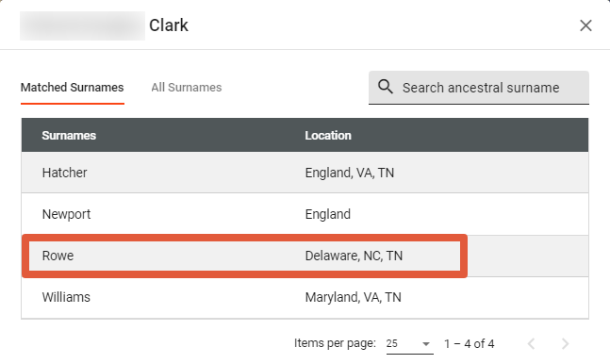Viewport: 610px width, 364px height.
Task: Select the Newport surname row
Action: [x=305, y=214]
